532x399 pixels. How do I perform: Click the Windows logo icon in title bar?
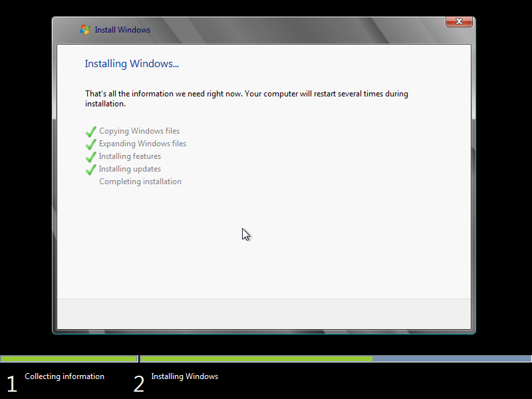click(85, 29)
